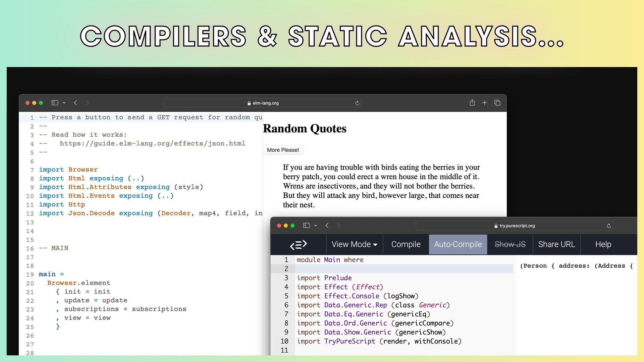
Task: Toggle sidebar in PureScript browser window
Action: click(x=306, y=226)
